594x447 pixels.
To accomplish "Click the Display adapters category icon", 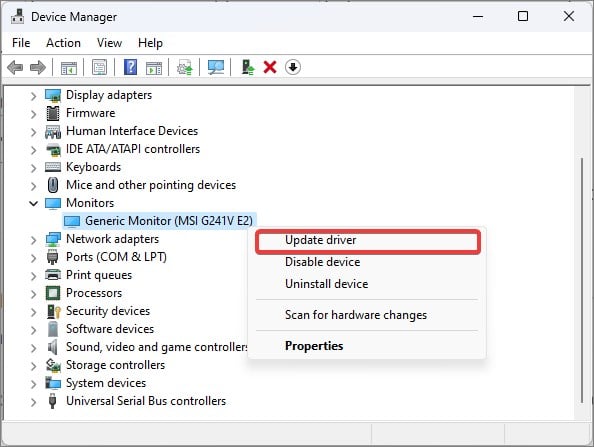I will tap(53, 95).
